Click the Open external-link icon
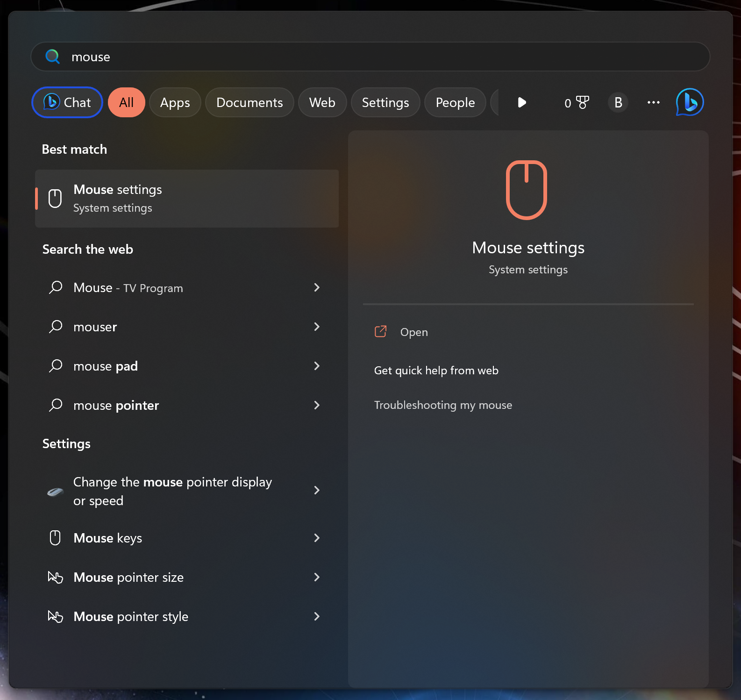 pyautogui.click(x=381, y=332)
